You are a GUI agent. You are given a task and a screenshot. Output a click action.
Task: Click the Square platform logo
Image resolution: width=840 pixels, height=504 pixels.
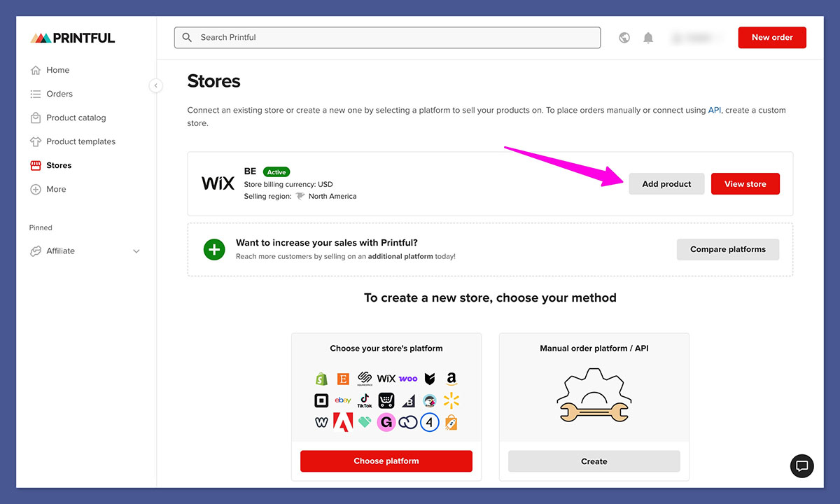321,400
